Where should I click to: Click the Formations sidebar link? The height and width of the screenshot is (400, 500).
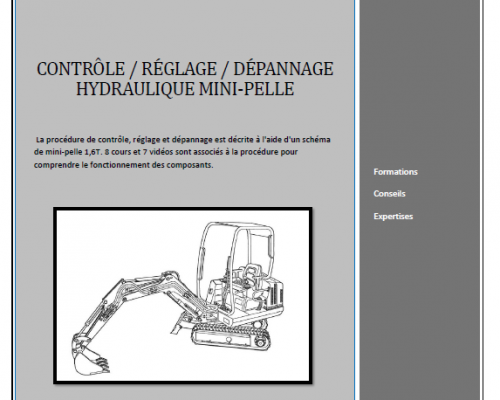coord(395,172)
